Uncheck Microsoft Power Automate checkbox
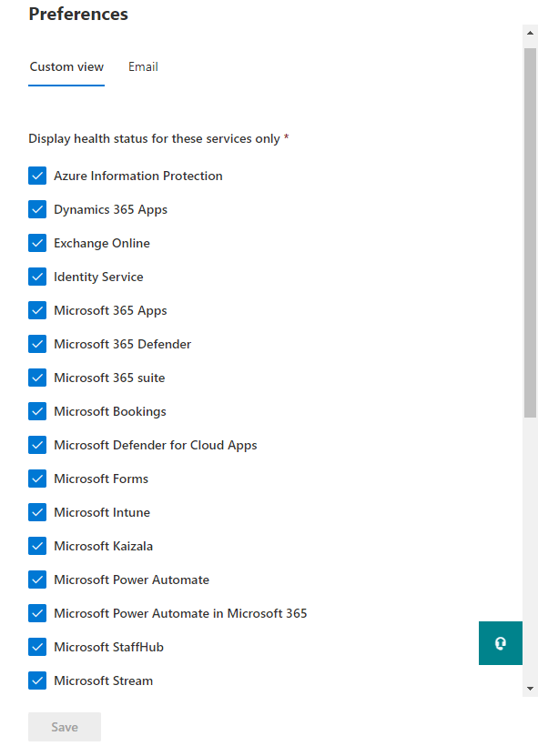Viewport: 538px width, 756px height. pyautogui.click(x=37, y=580)
